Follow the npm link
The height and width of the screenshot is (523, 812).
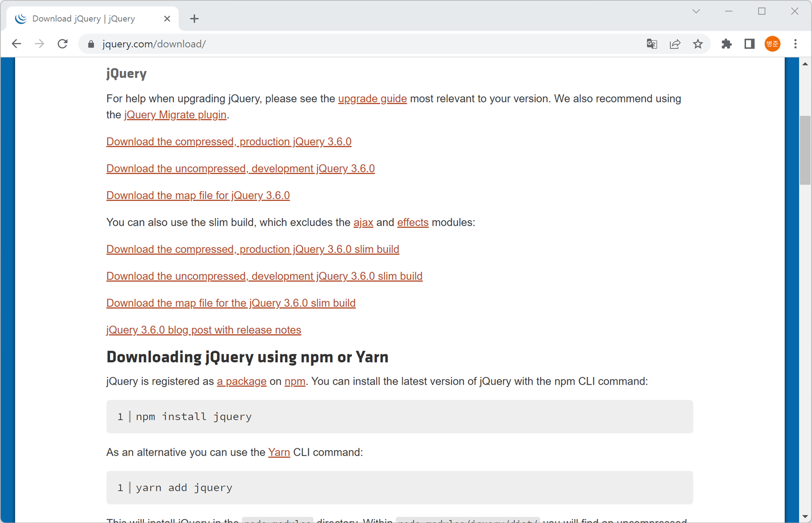click(x=295, y=381)
